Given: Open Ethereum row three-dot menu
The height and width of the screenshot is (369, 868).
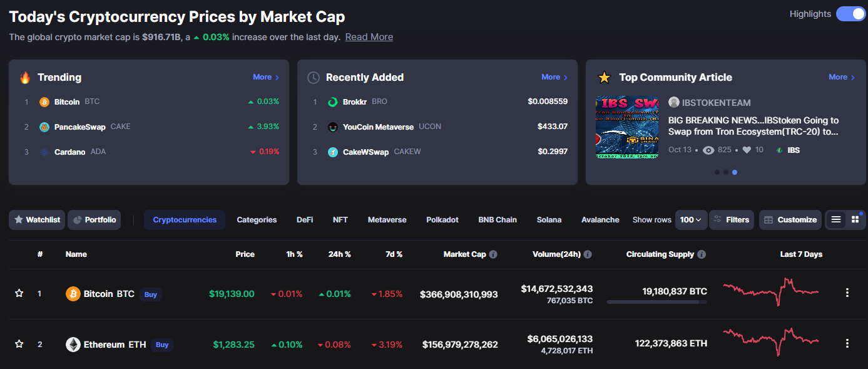Looking at the screenshot, I should point(847,343).
